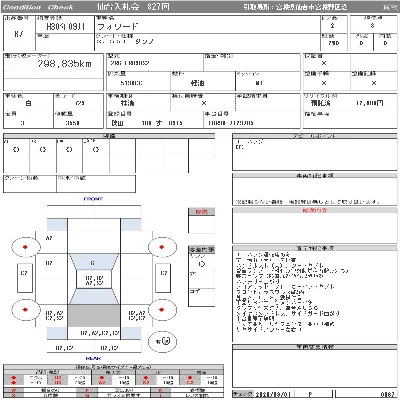Click the number 0187 at bottom
Image resolution: width=400 pixels, height=400 pixels.
[x=387, y=394]
